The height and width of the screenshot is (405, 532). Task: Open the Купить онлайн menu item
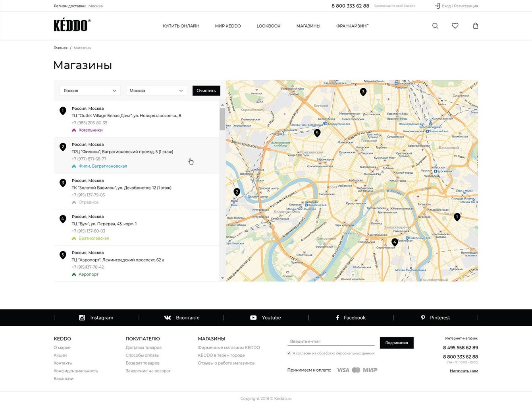click(181, 26)
